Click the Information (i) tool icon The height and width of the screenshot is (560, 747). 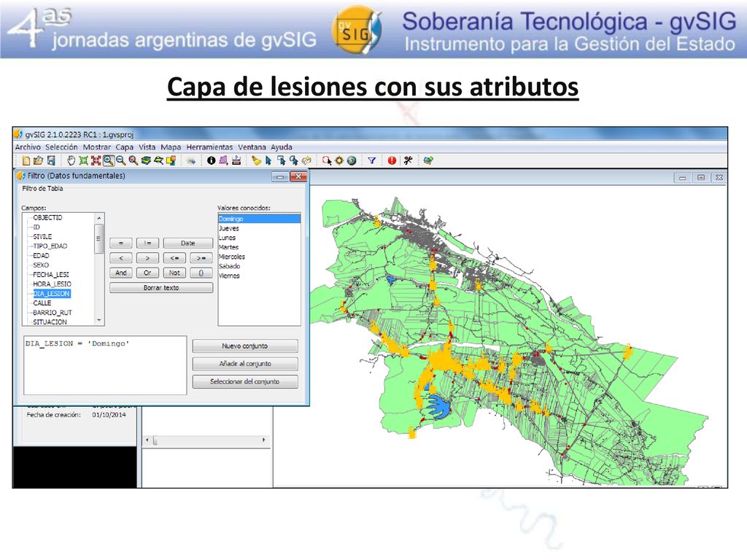coord(211,160)
